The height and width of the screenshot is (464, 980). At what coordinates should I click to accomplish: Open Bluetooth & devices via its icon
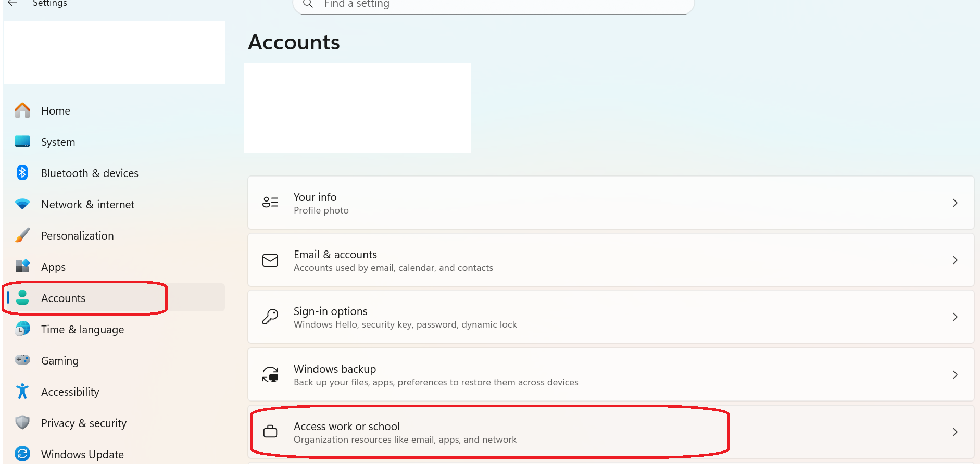pyautogui.click(x=22, y=172)
